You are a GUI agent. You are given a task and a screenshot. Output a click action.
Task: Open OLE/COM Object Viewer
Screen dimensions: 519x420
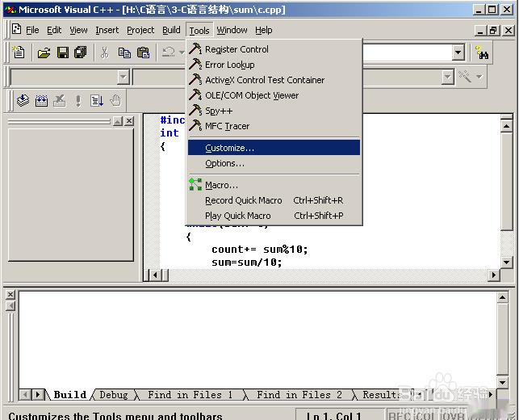[x=274, y=95]
